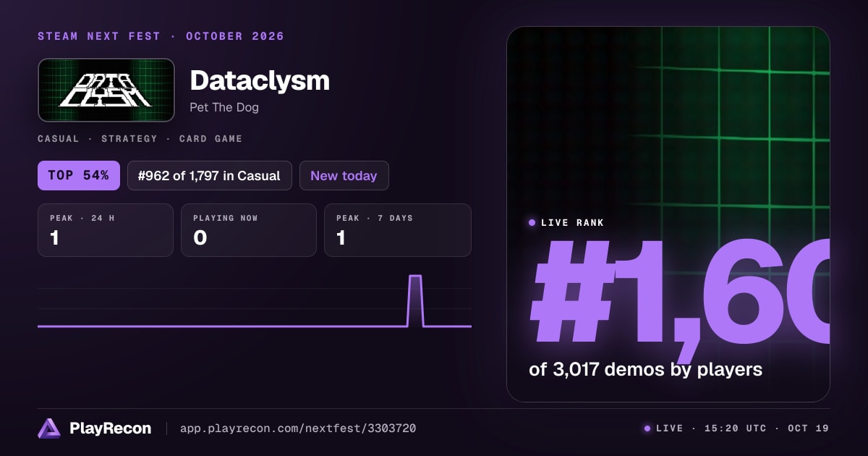
Task: Click the spike in the player chart
Action: 415,300
